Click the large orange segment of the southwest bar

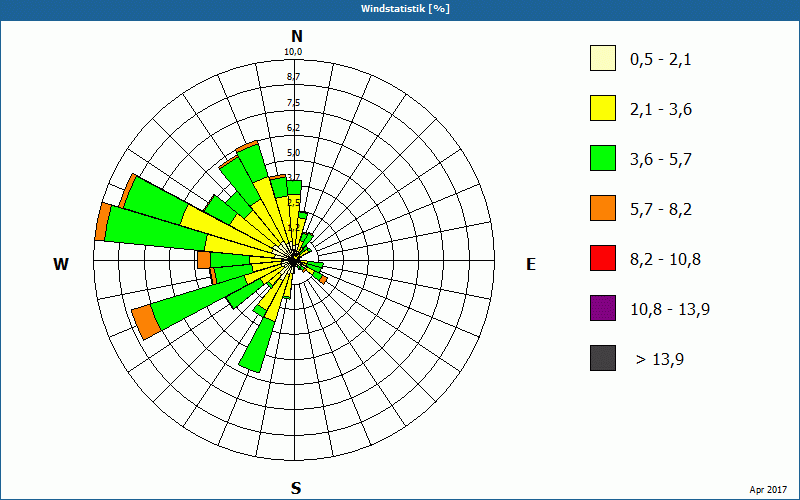(x=146, y=321)
